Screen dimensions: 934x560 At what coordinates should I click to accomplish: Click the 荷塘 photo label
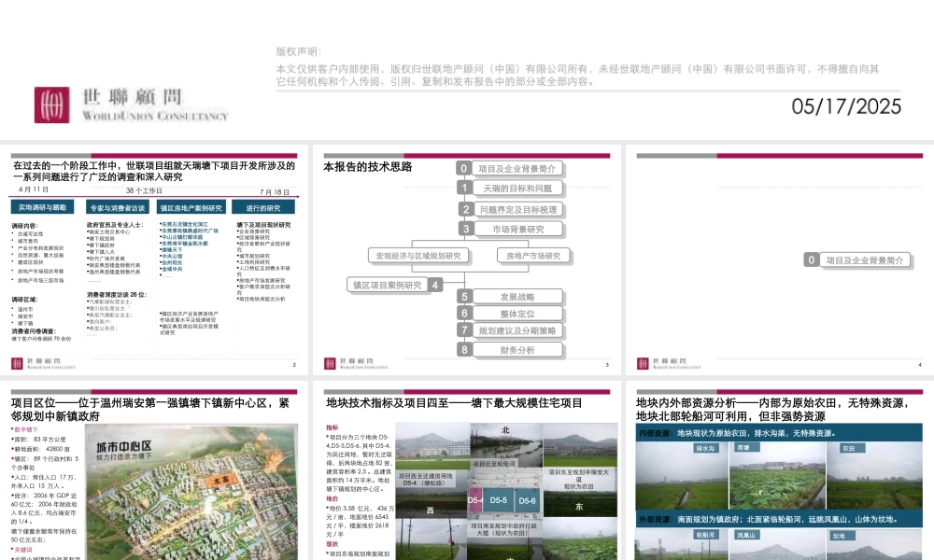tap(743, 447)
